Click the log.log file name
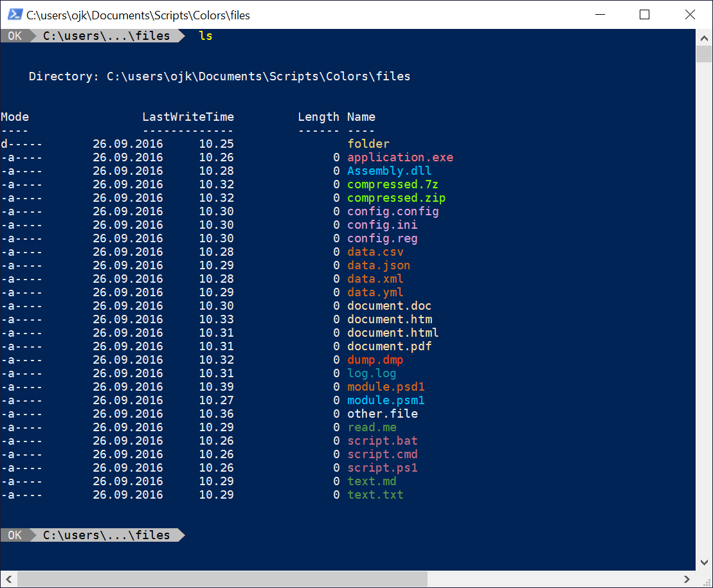Screen dimensions: 713x588 point(372,373)
